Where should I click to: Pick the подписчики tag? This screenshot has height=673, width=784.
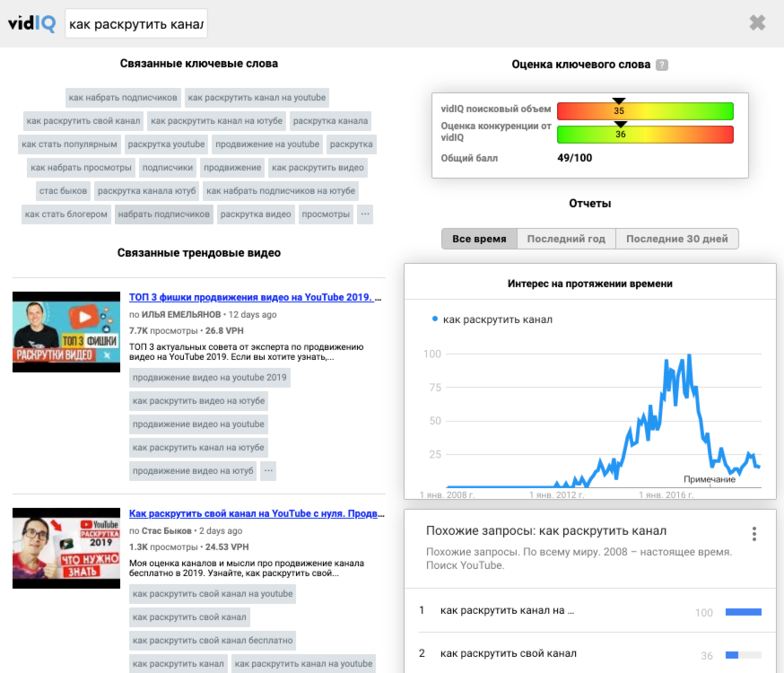point(168,168)
